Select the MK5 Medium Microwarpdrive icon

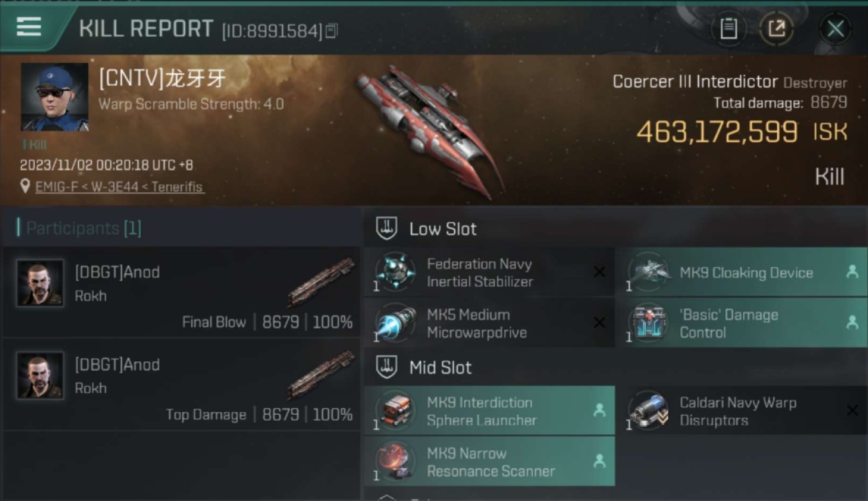click(396, 323)
